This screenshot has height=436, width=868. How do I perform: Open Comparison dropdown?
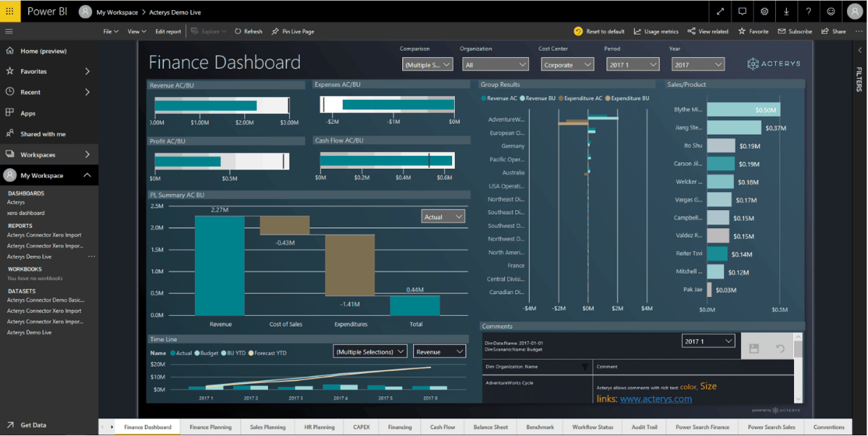[427, 64]
